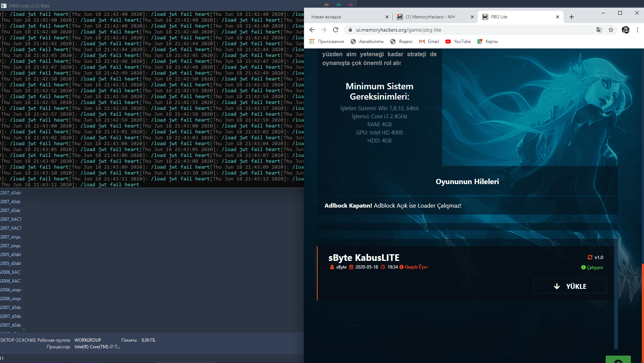View site info via the padlock icon
This screenshot has height=363, width=644.
pos(350,30)
